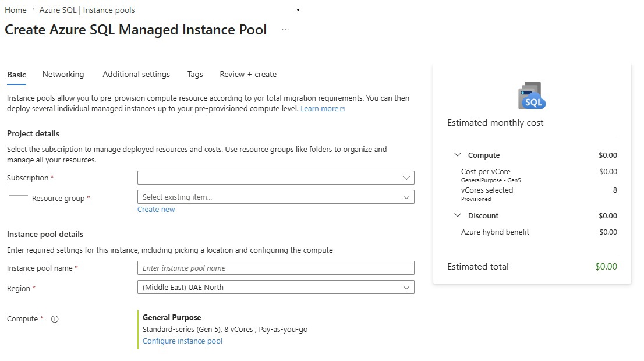Screen dimensions: 644x361
Task: Open Azure SQL Instance pools breadcrumb
Action: pos(87,10)
